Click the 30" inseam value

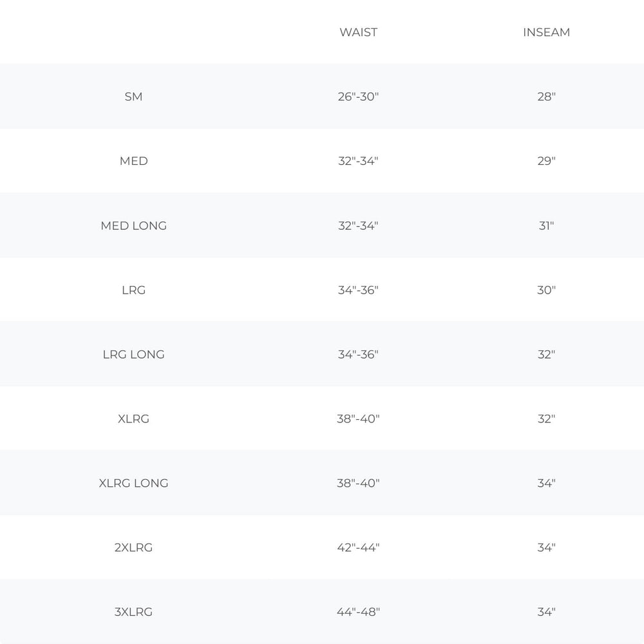(546, 290)
